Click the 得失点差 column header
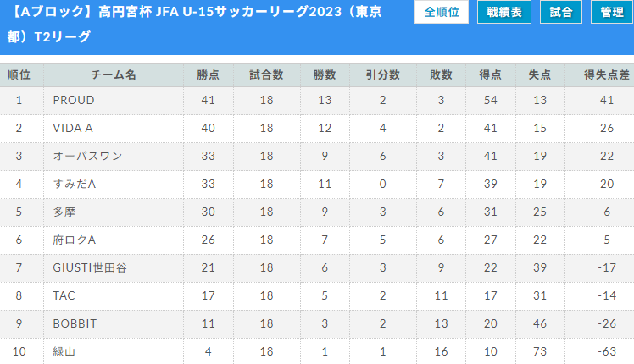 607,74
